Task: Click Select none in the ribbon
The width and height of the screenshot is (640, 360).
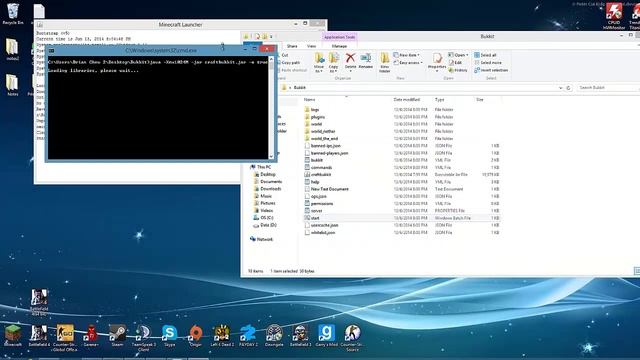Action: 488,62
